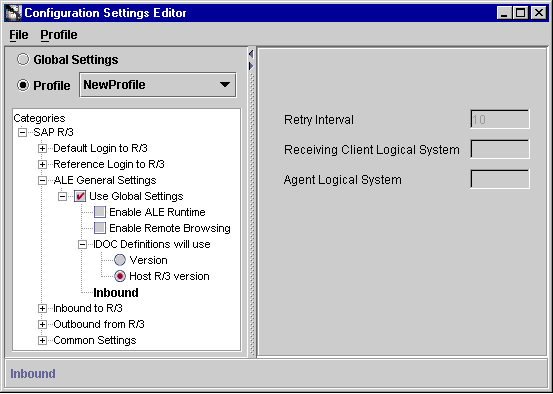The height and width of the screenshot is (394, 553).
Task: Click the Categories heading text
Action: click(39, 118)
